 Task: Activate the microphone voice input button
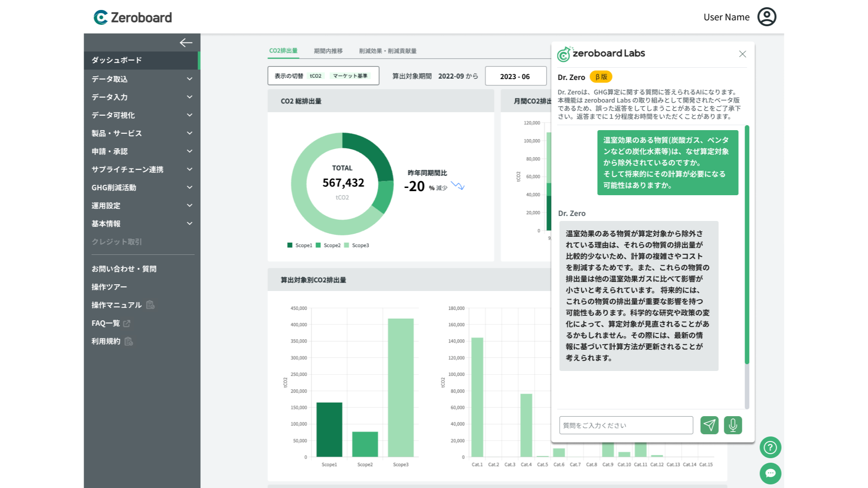[x=733, y=425]
